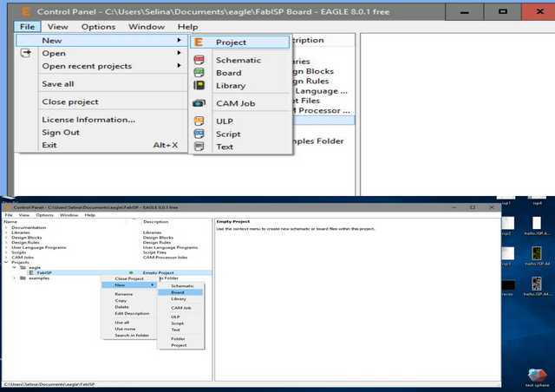Click the EAGLE logo in the top window's title bar
The width and height of the screenshot is (555, 392).
(25, 11)
